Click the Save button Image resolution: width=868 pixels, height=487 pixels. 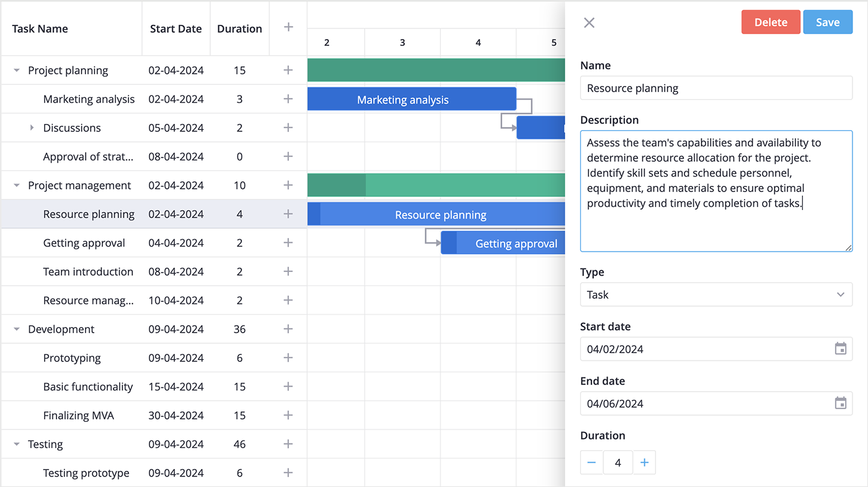pyautogui.click(x=828, y=22)
